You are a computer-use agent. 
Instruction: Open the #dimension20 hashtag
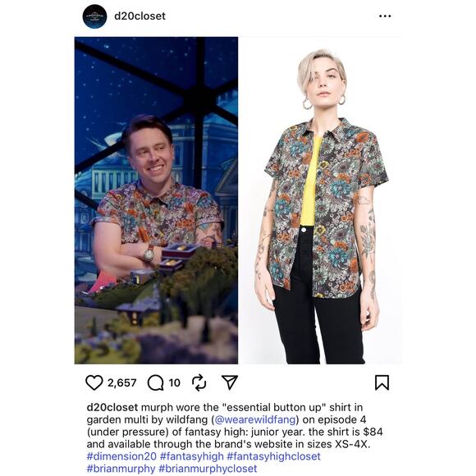[121, 456]
